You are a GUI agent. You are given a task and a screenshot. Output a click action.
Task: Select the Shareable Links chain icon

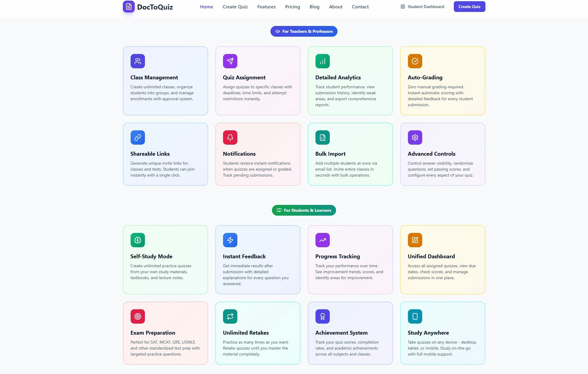coord(137,137)
